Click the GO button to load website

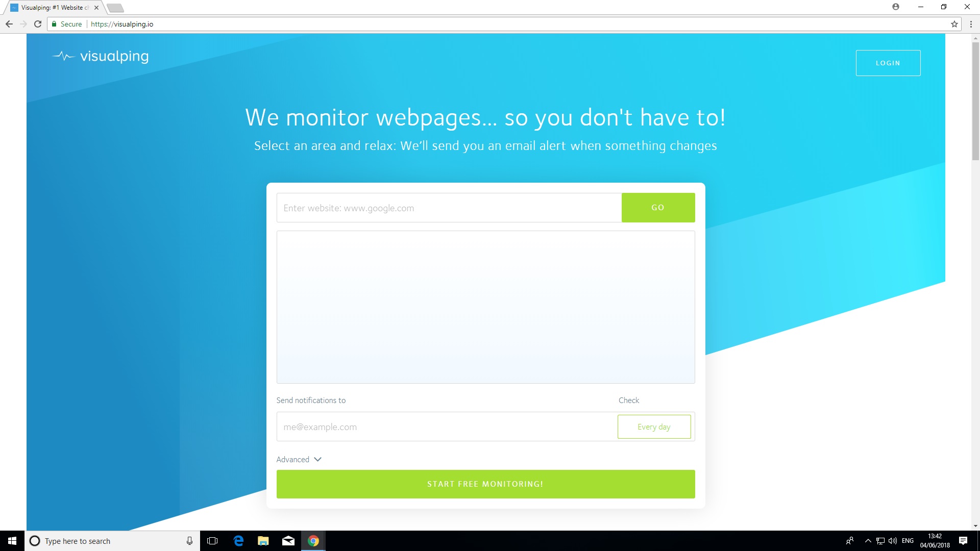click(x=657, y=207)
